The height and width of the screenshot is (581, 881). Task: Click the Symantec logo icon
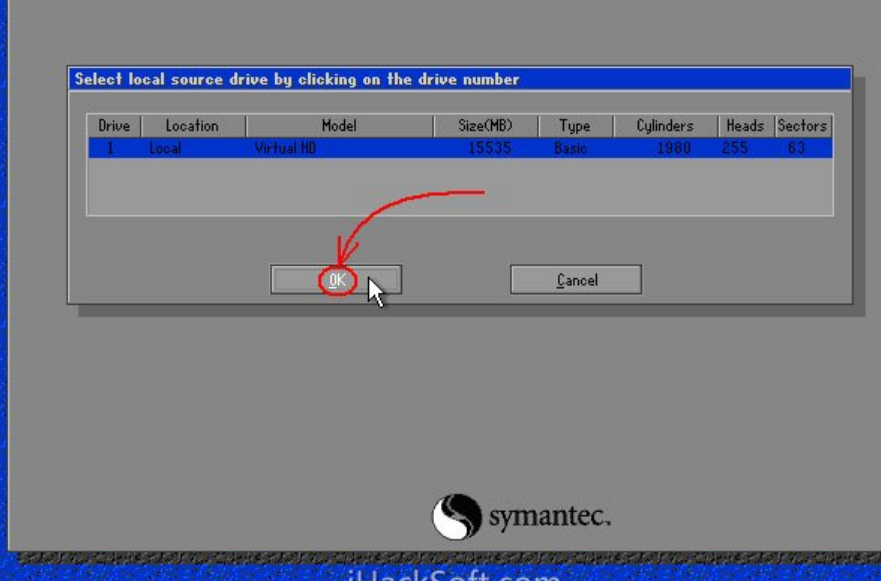pyautogui.click(x=456, y=517)
